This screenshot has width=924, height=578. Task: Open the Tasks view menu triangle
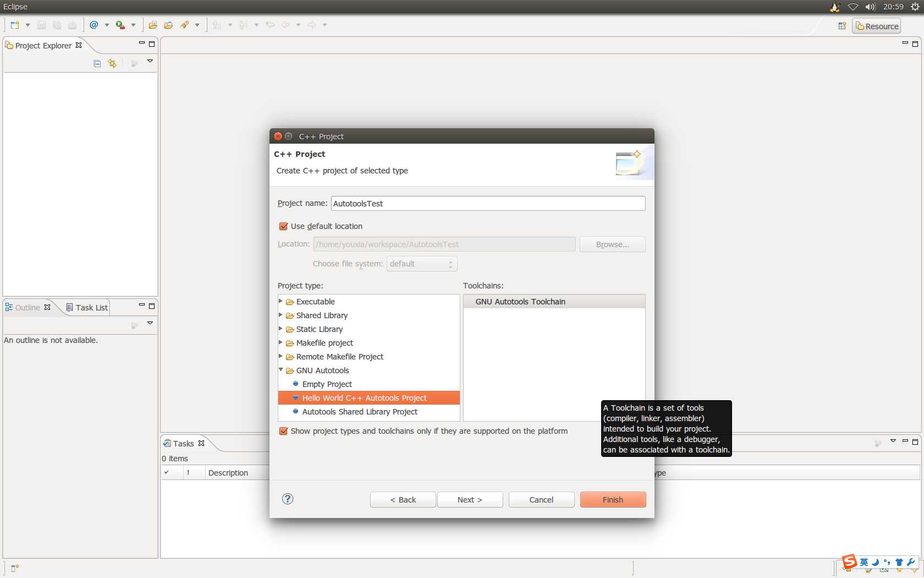click(893, 441)
